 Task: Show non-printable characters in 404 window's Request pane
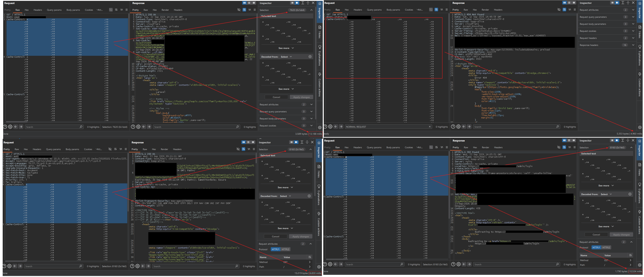441,10
